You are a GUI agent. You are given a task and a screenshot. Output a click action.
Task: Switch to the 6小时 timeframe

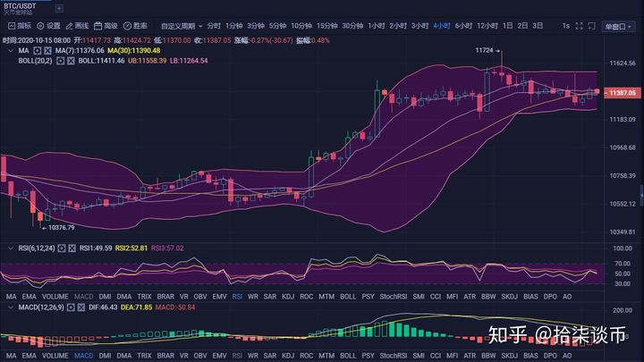463,26
